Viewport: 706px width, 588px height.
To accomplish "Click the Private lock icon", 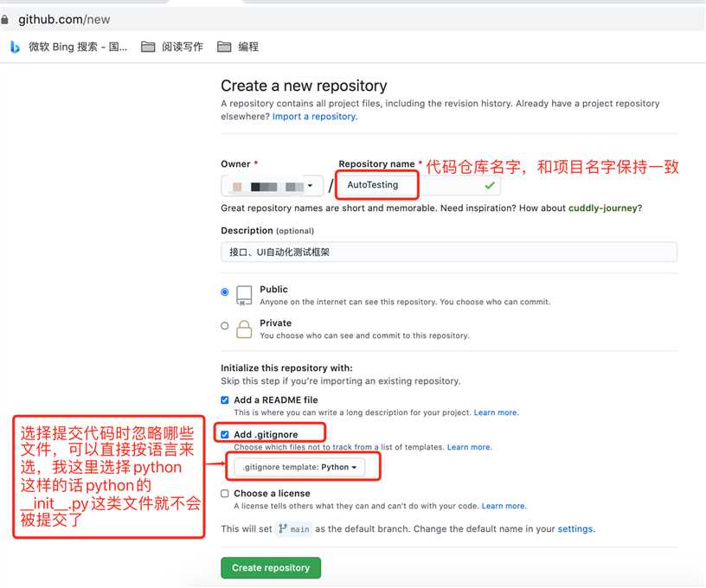I will 244,329.
